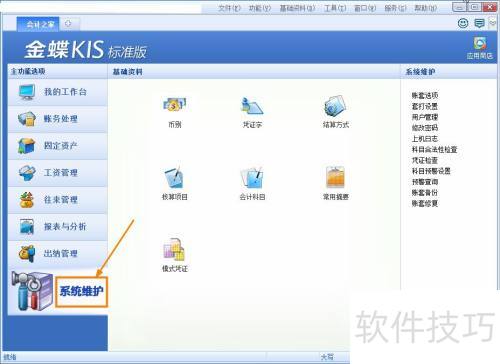The width and height of the screenshot is (500, 364).
Task: Click the 账套备份 link
Action: pyautogui.click(x=425, y=192)
